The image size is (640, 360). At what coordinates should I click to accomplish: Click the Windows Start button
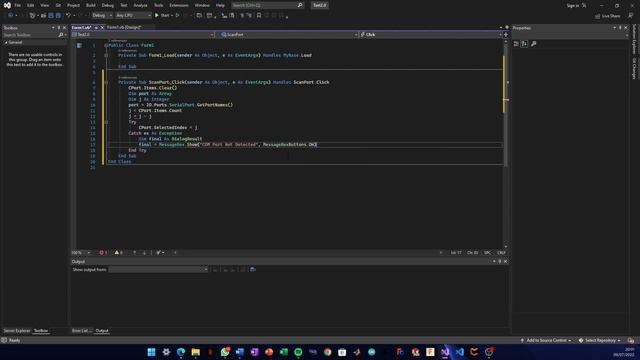tap(151, 352)
